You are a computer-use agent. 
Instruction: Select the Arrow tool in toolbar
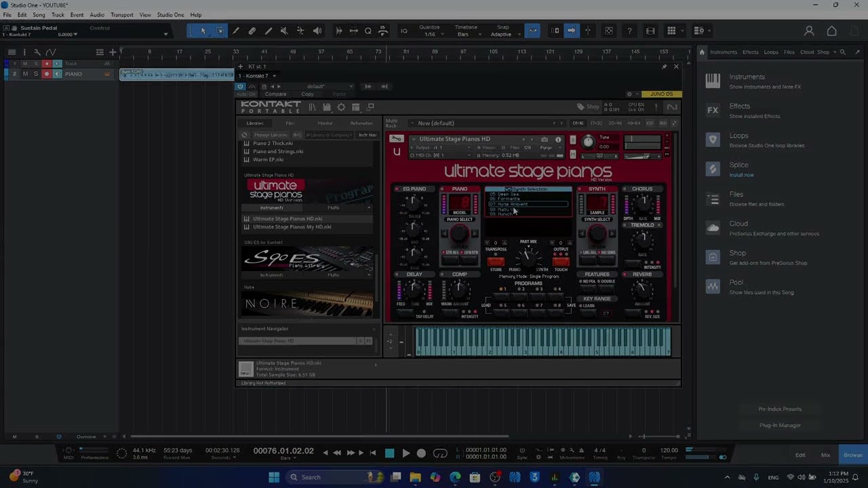click(203, 31)
